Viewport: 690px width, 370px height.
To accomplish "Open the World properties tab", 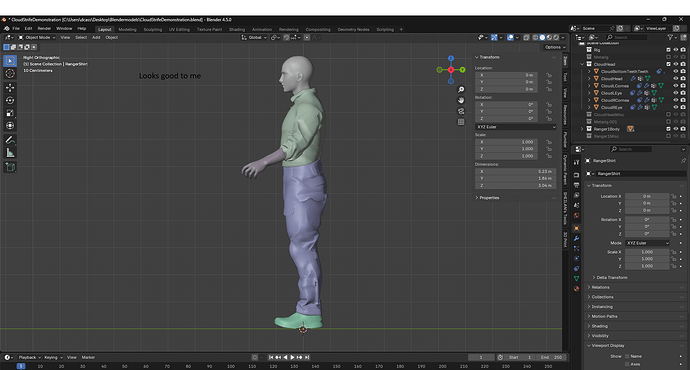I will click(x=576, y=216).
